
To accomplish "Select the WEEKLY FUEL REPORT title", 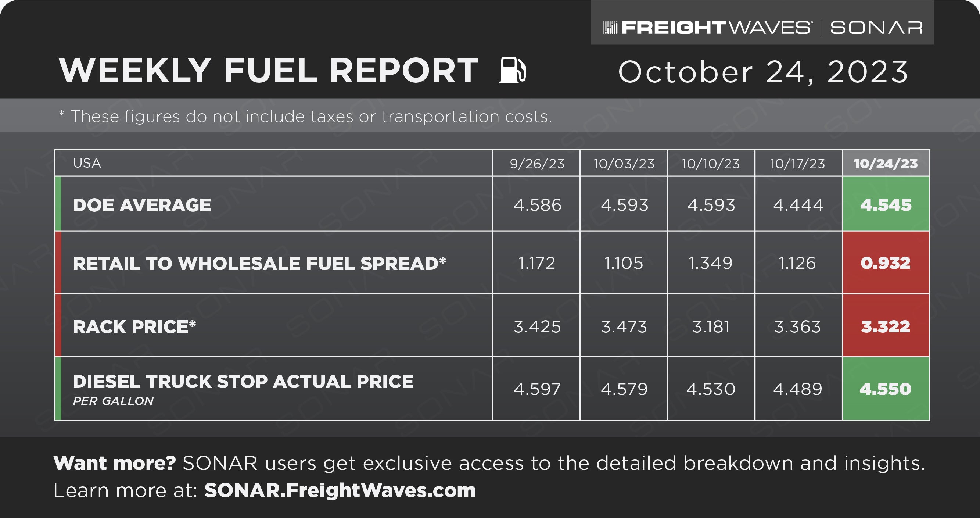I will 268,70.
